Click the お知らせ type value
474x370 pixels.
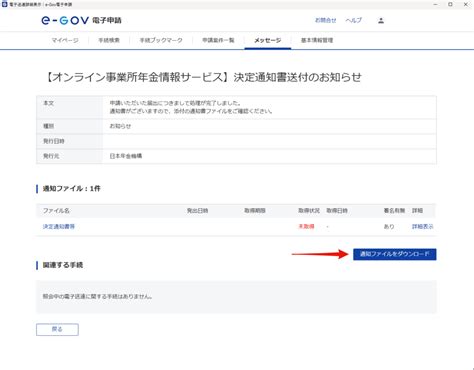[120, 126]
